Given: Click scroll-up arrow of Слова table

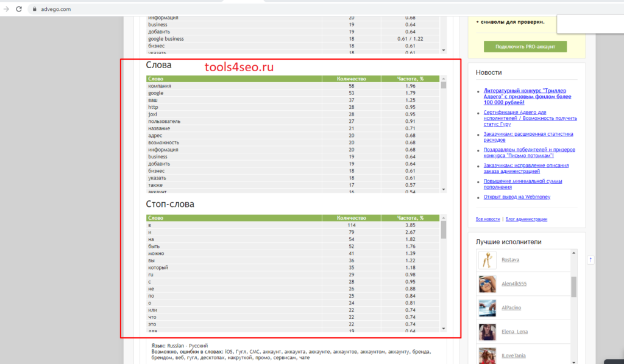Looking at the screenshot, I should point(444,79).
